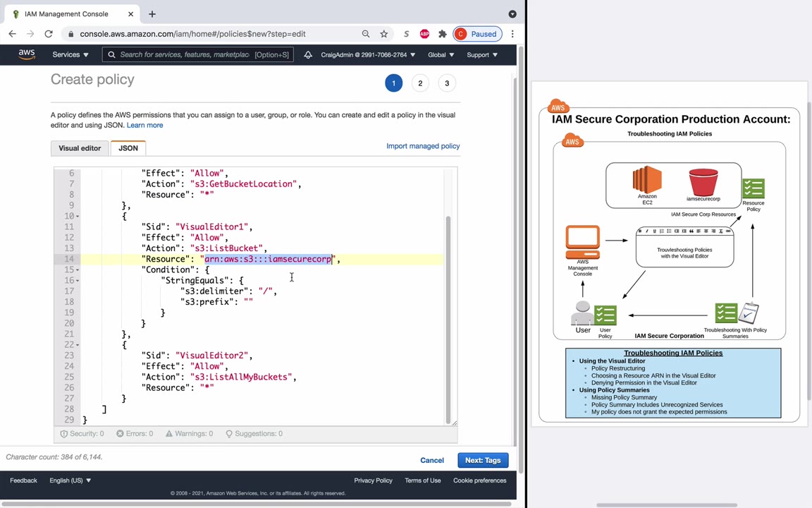Click the zoom magnifier icon in address bar
Image resolution: width=812 pixels, height=508 pixels.
pos(366,34)
